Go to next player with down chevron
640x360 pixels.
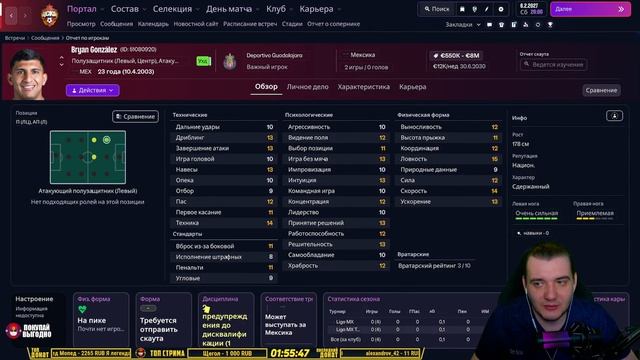pyautogui.click(x=62, y=64)
